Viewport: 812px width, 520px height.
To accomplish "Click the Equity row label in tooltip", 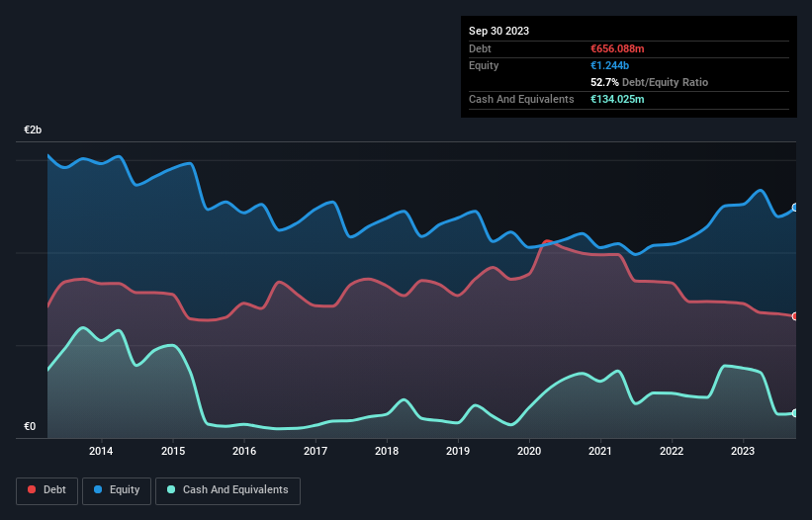I will click(484, 65).
